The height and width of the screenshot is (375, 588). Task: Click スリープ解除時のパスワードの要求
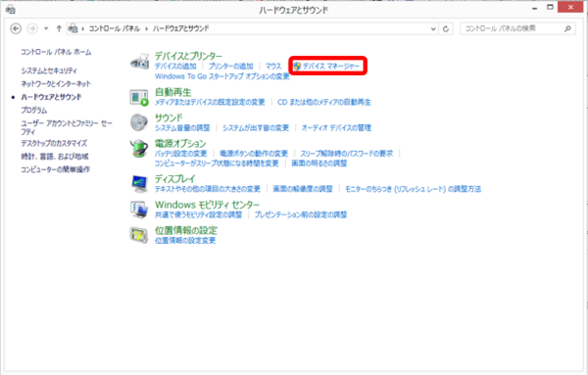(347, 154)
